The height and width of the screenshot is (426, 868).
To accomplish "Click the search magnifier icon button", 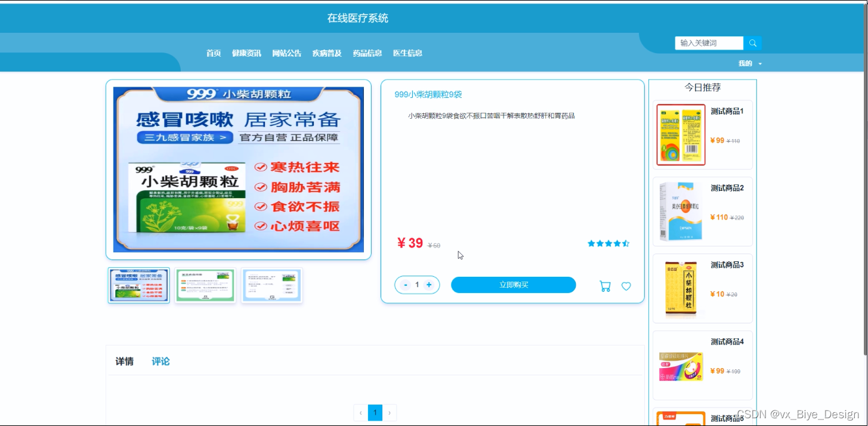I will 752,43.
